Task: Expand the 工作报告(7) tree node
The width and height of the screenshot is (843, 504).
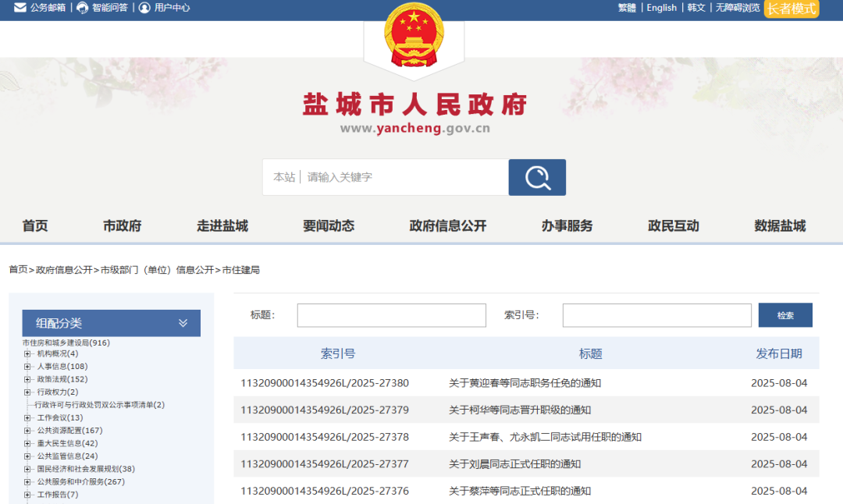Action: click(x=27, y=495)
